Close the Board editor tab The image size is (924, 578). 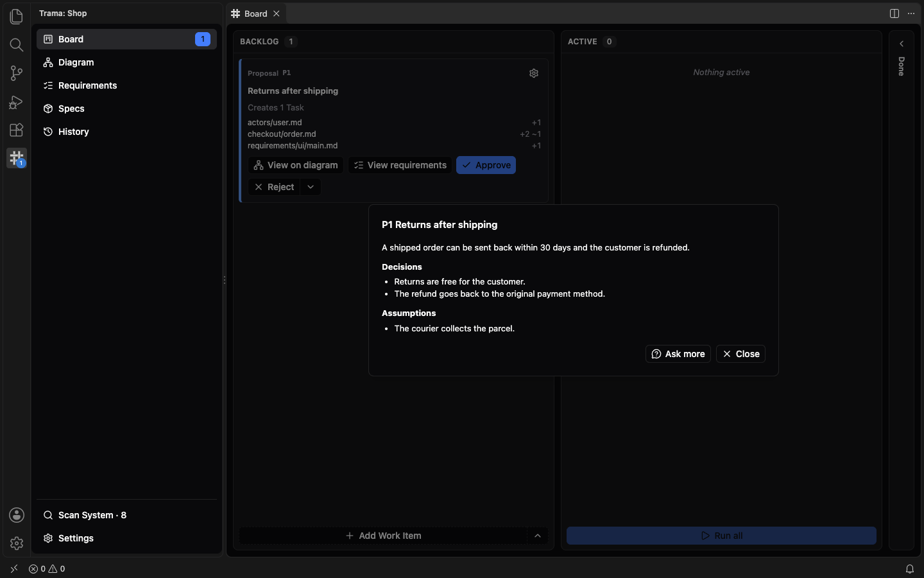coord(277,13)
